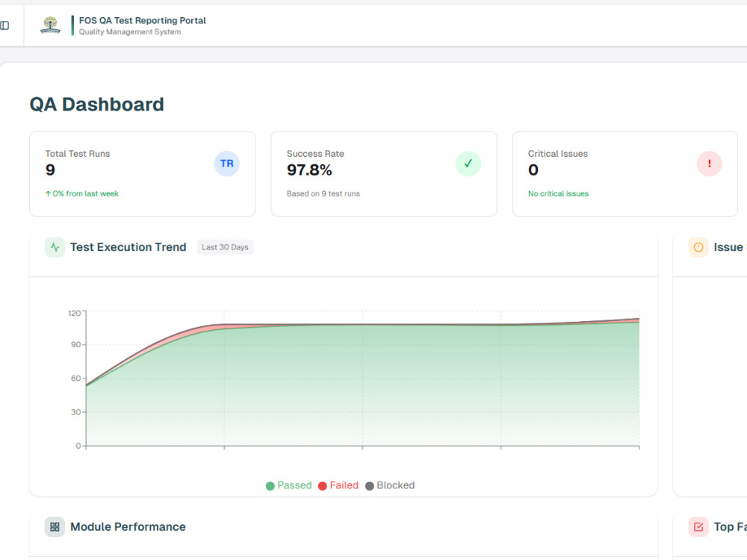Click the green checkmark success icon
This screenshot has height=560, width=747.
pos(468,164)
